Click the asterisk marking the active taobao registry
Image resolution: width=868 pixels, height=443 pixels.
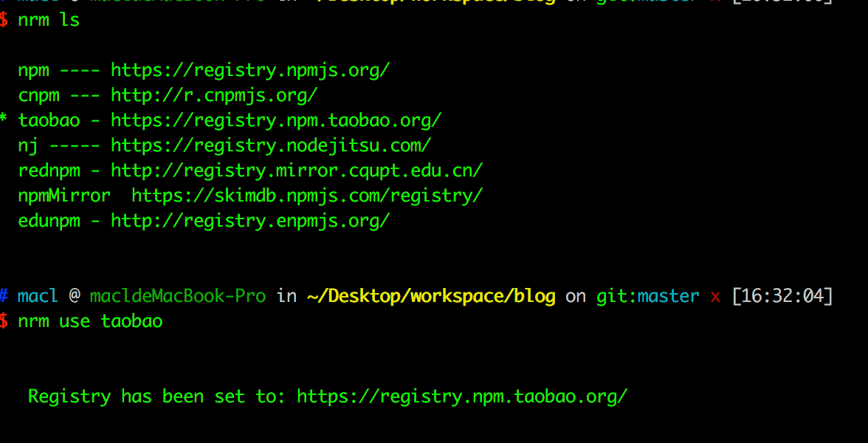click(x=4, y=120)
